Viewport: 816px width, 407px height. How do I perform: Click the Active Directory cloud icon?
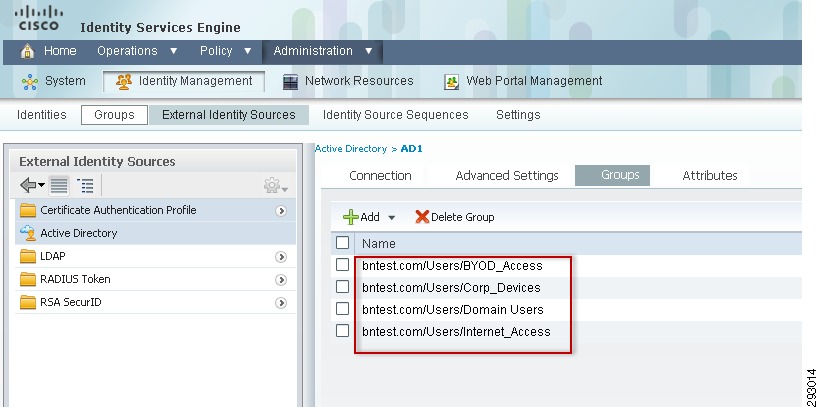tap(28, 233)
